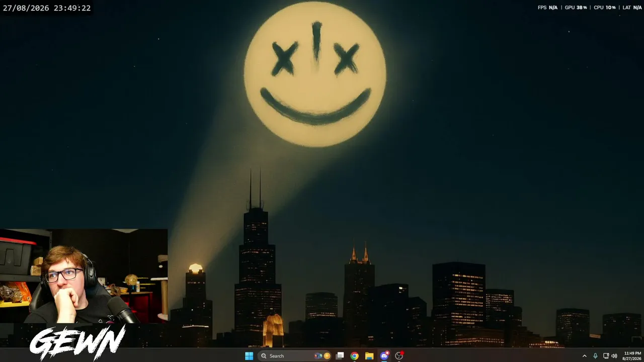Click the GPU 38% overlay readout
Image resolution: width=644 pixels, height=362 pixels.
point(576,8)
